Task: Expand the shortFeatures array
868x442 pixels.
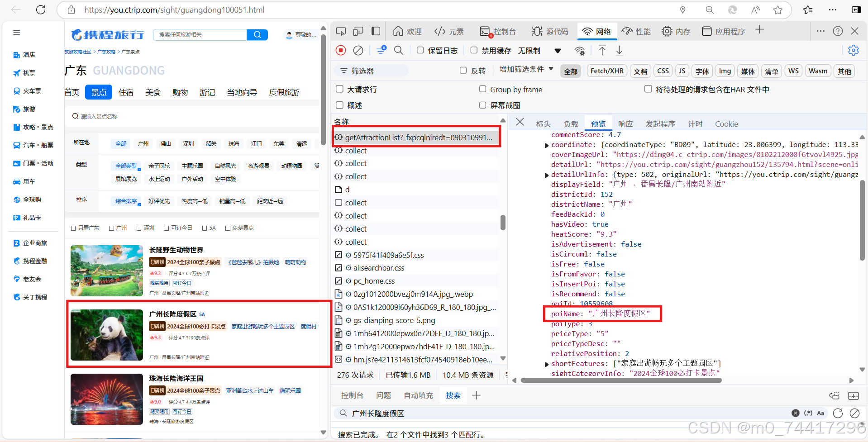Action: 546,364
